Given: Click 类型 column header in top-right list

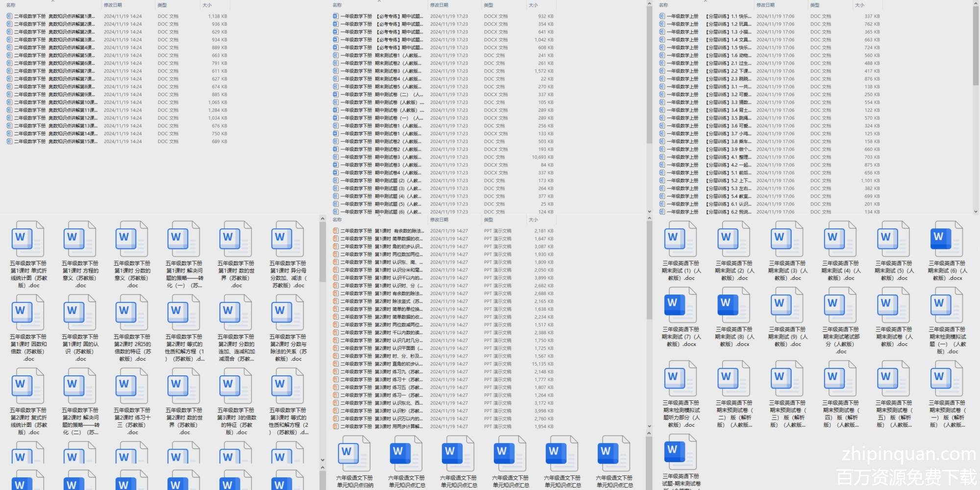Looking at the screenshot, I should 815,5.
